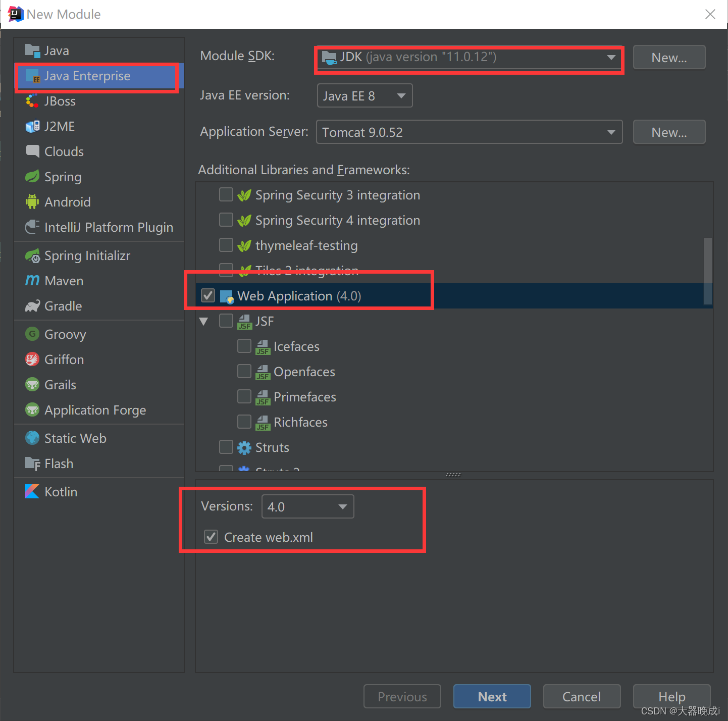
Task: Enable Spring Security 4 integration checkbox
Action: point(226,220)
